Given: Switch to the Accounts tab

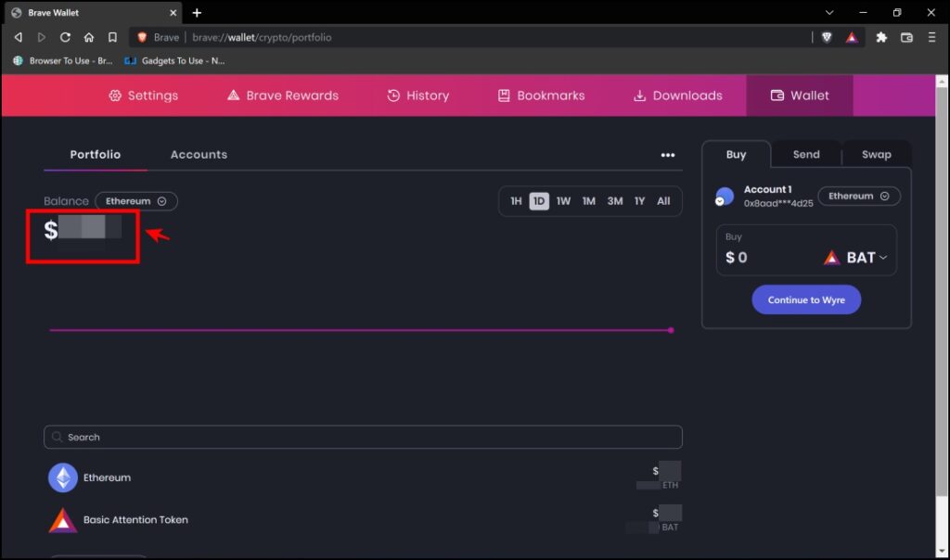Looking at the screenshot, I should pyautogui.click(x=199, y=155).
